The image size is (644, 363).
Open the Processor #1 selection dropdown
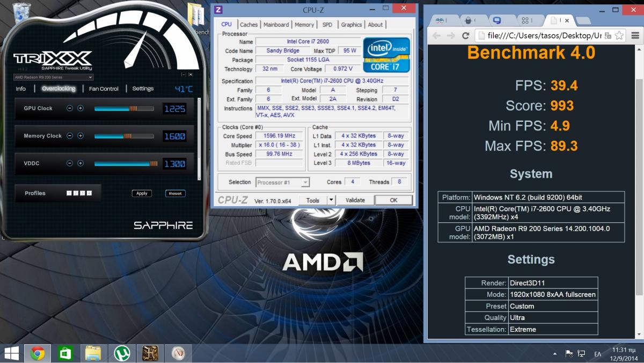click(x=282, y=183)
